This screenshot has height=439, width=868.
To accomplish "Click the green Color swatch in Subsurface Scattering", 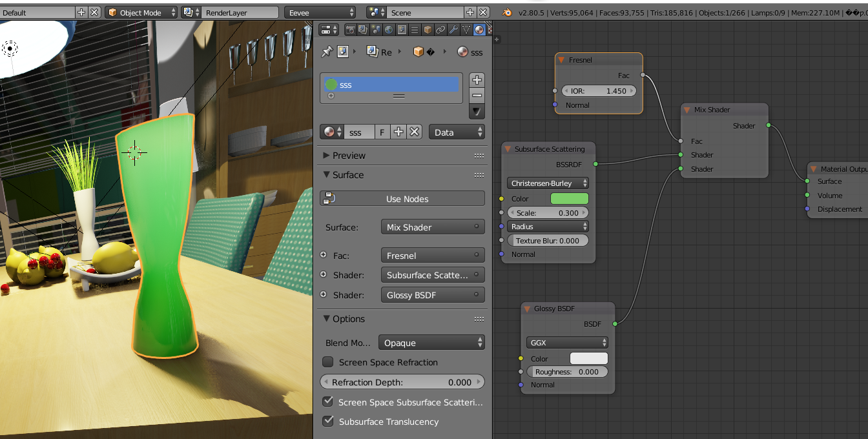I will [x=569, y=199].
